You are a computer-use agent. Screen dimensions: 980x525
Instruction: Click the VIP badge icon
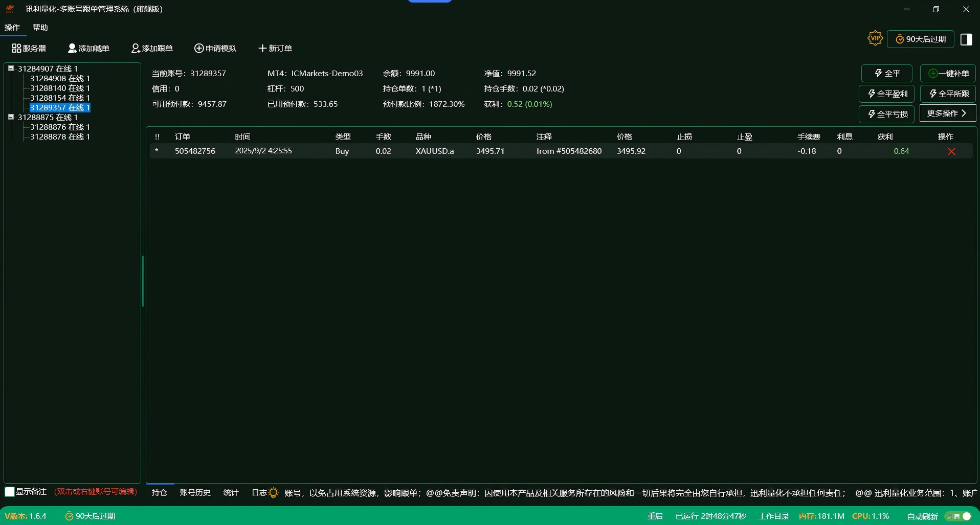click(875, 38)
